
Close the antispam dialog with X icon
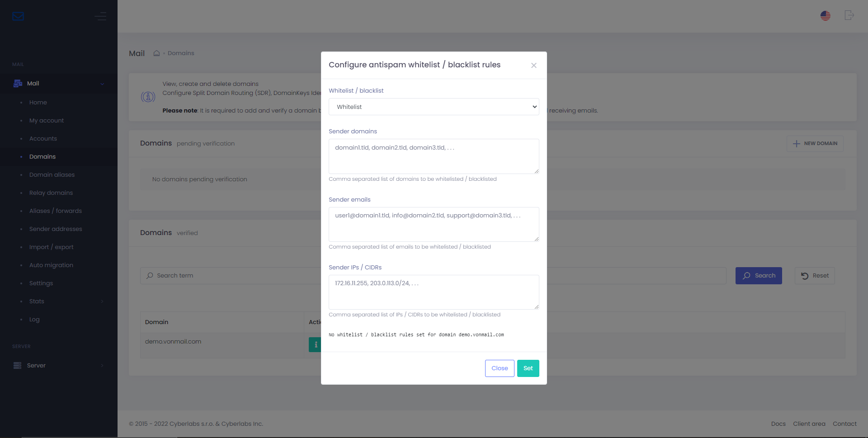533,66
